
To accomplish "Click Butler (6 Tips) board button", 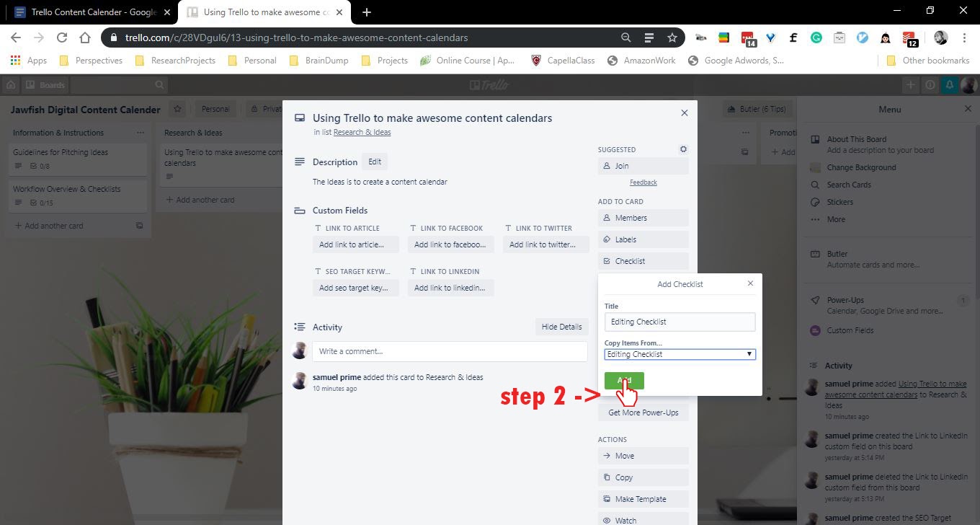I will [757, 109].
